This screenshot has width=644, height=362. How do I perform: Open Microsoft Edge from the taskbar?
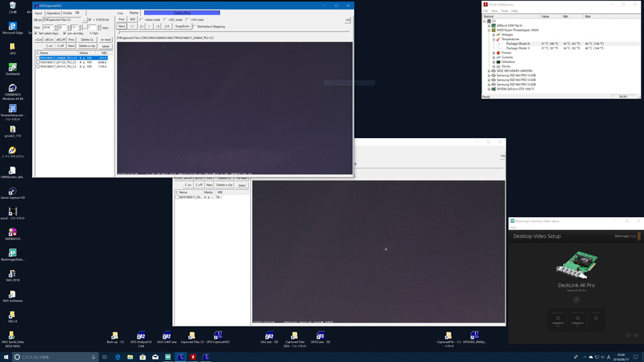click(x=117, y=357)
